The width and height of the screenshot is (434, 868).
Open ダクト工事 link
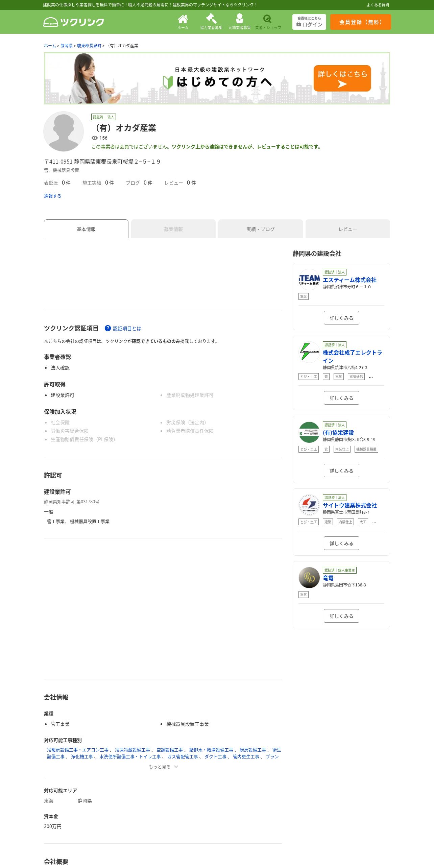point(216,756)
